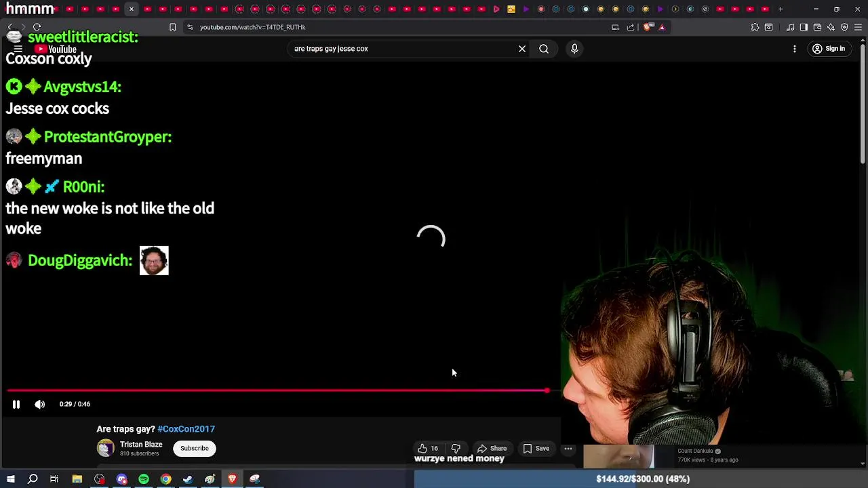The image size is (868, 488).
Task: Run search with magnifier icon
Action: pos(544,49)
